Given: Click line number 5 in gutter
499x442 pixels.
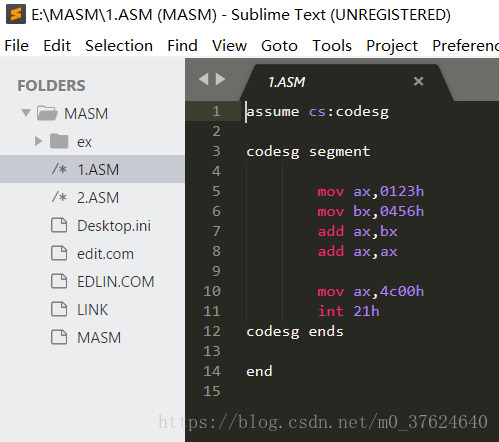Looking at the screenshot, I should pos(216,191).
